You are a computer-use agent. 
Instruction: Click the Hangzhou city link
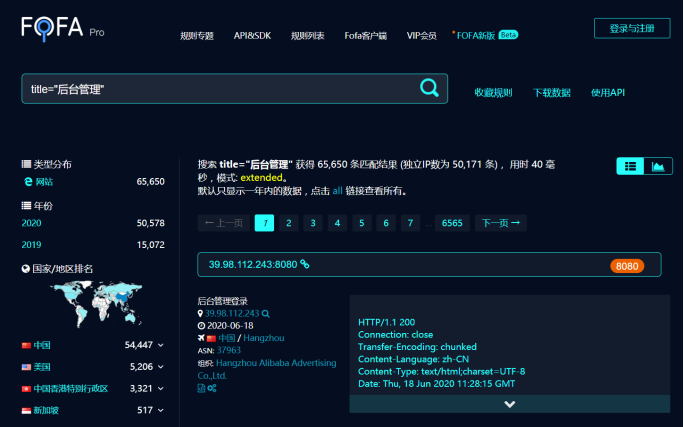(x=264, y=338)
